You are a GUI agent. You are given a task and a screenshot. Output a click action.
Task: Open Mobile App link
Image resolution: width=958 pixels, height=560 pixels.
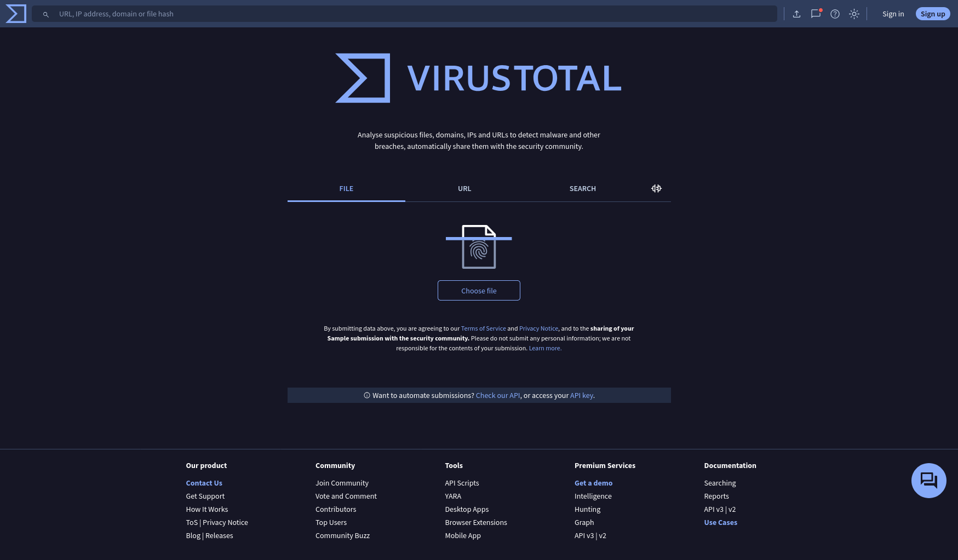(x=463, y=535)
